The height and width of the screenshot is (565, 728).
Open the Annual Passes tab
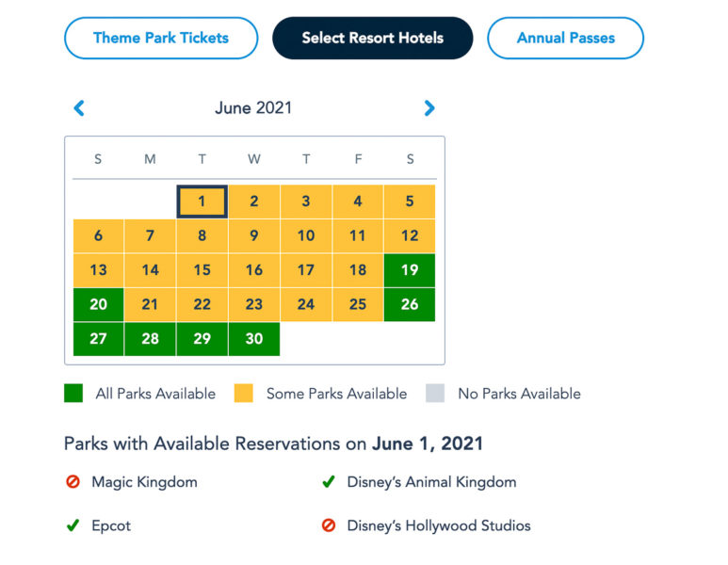click(x=565, y=38)
